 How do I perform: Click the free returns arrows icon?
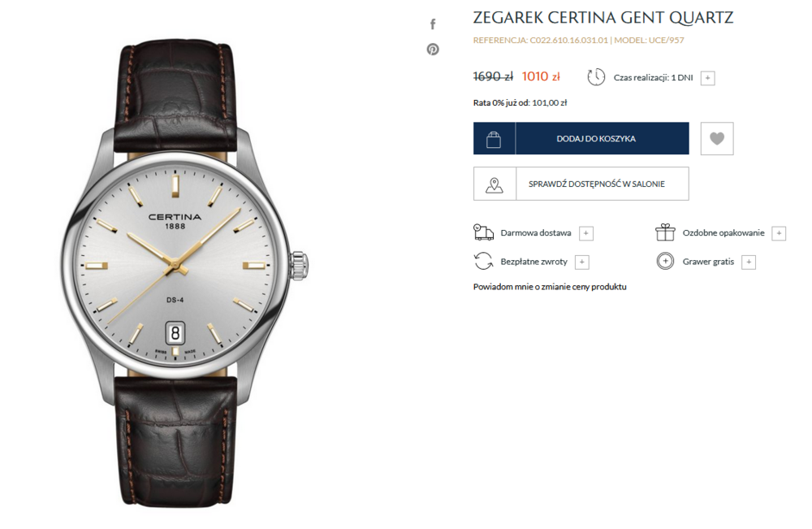(484, 261)
